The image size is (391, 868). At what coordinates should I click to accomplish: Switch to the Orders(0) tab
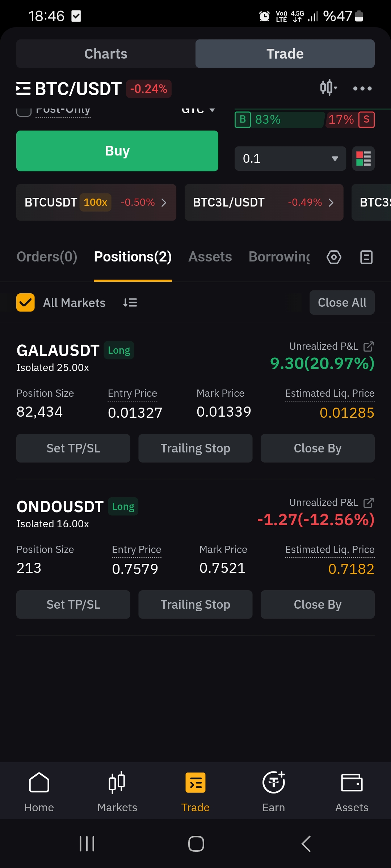tap(47, 257)
